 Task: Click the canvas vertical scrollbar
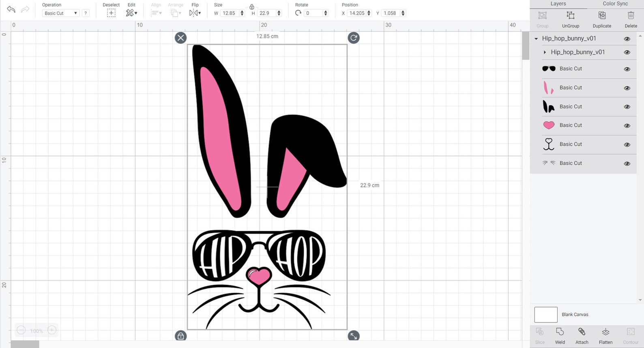tap(526, 45)
